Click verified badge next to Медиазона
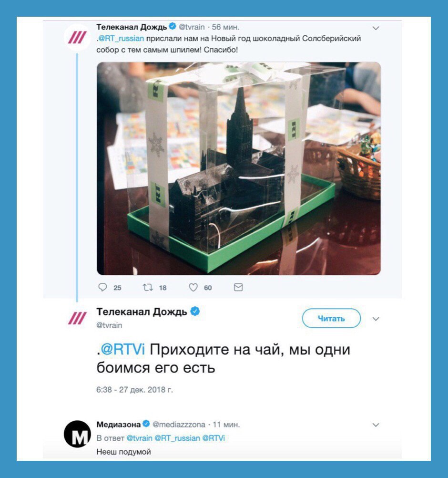The width and height of the screenshot is (448, 478). pos(146,424)
